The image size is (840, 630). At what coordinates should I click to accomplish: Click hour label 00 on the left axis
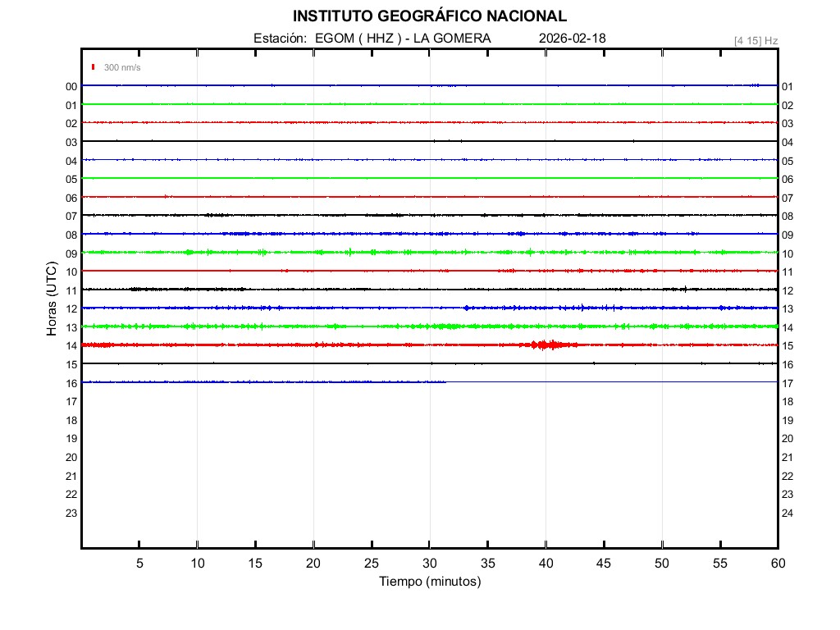coord(71,86)
